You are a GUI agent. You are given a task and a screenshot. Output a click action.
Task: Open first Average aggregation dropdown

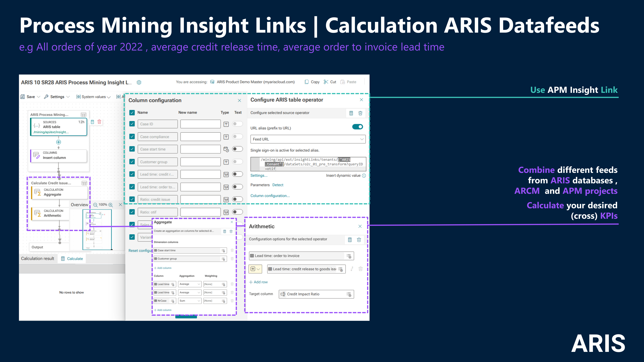pos(189,284)
